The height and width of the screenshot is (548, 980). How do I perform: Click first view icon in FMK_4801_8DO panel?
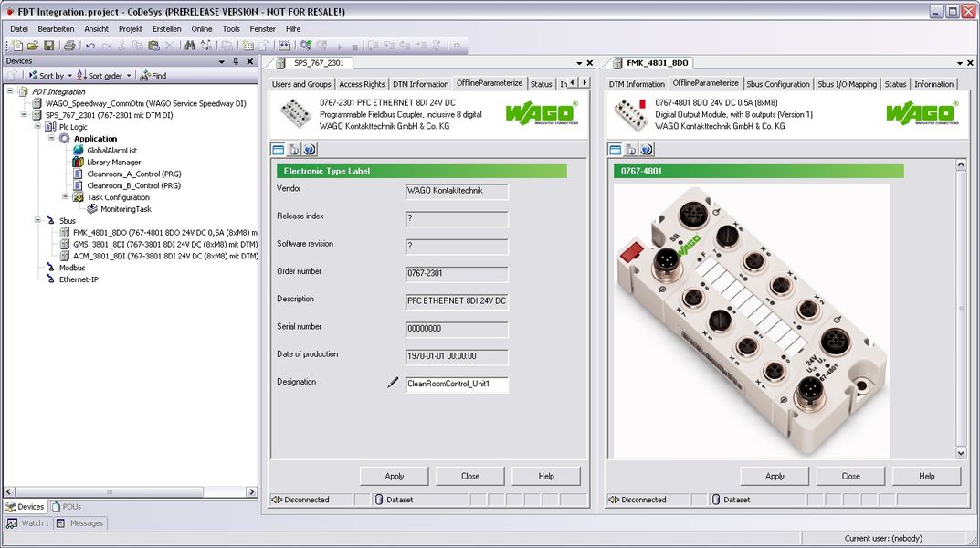pyautogui.click(x=615, y=150)
